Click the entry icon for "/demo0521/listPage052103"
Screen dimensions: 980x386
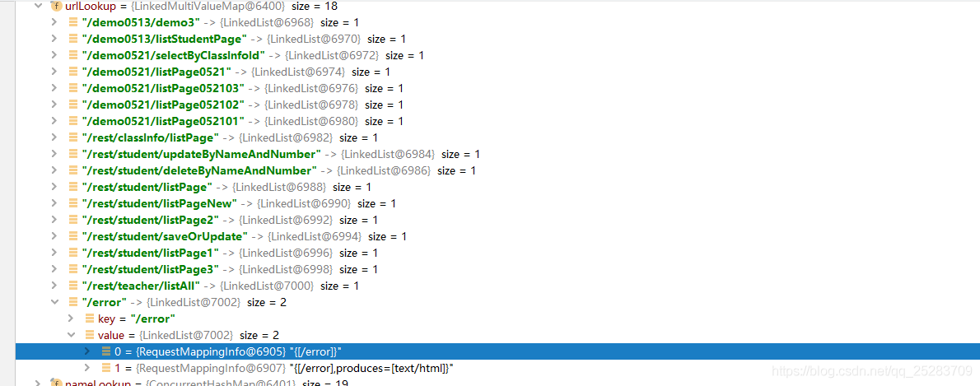point(73,88)
